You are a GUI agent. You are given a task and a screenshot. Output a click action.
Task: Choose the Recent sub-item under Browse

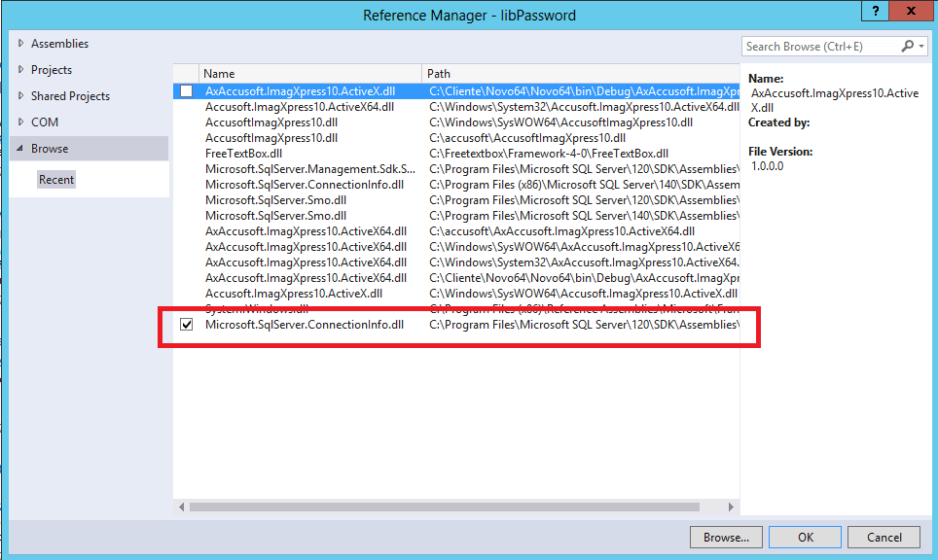point(56,179)
